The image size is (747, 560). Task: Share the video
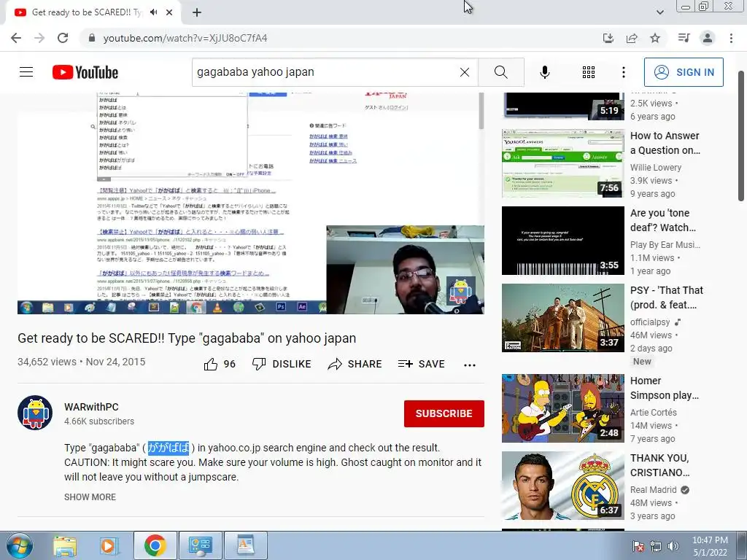tap(355, 365)
